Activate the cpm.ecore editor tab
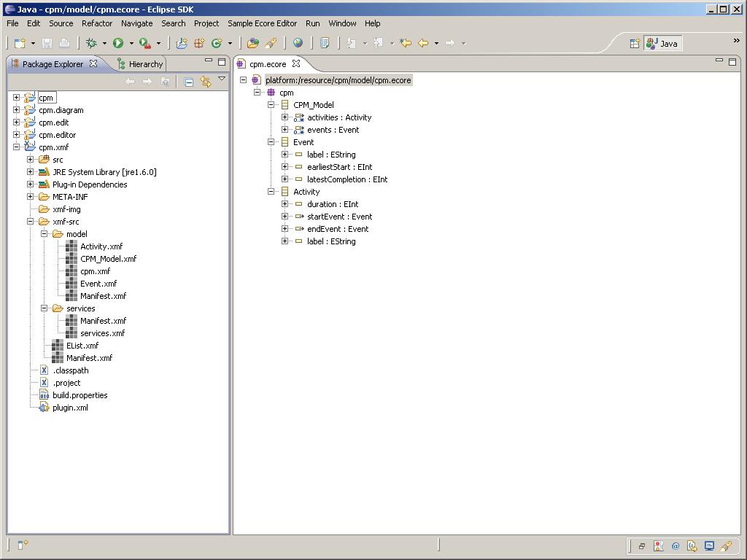This screenshot has height=560, width=747. [x=268, y=64]
